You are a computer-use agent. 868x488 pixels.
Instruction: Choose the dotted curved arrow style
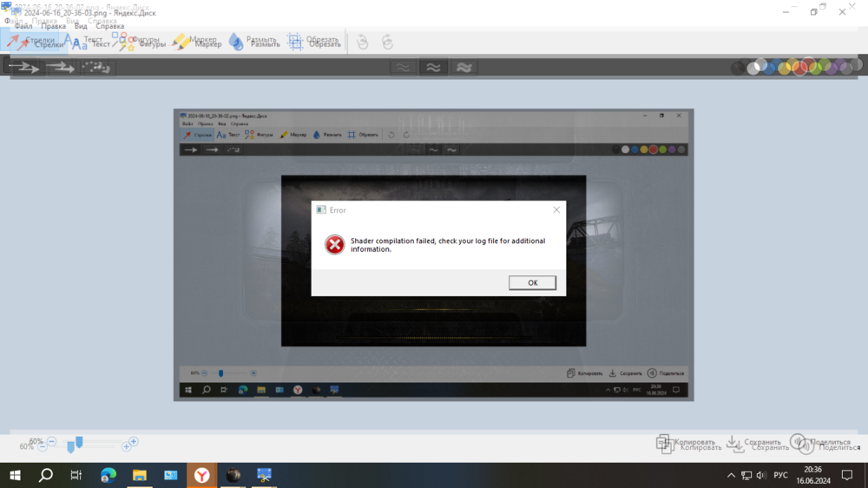96,68
